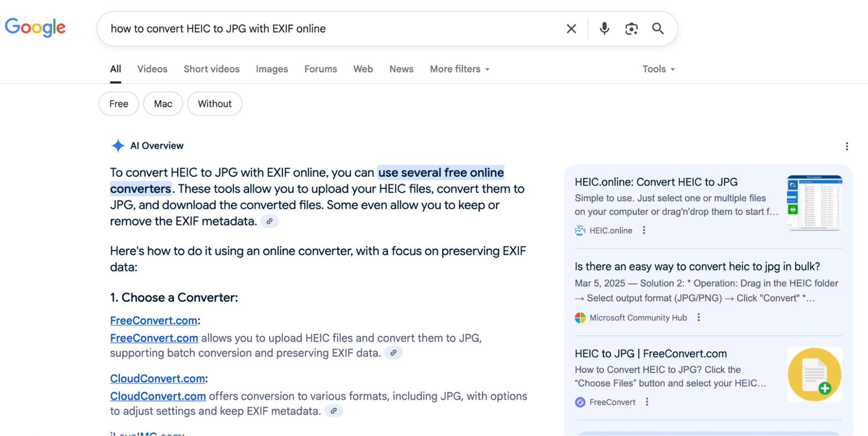This screenshot has height=436, width=868.
Task: Open the FreeConvert.com heading link
Action: click(x=154, y=320)
